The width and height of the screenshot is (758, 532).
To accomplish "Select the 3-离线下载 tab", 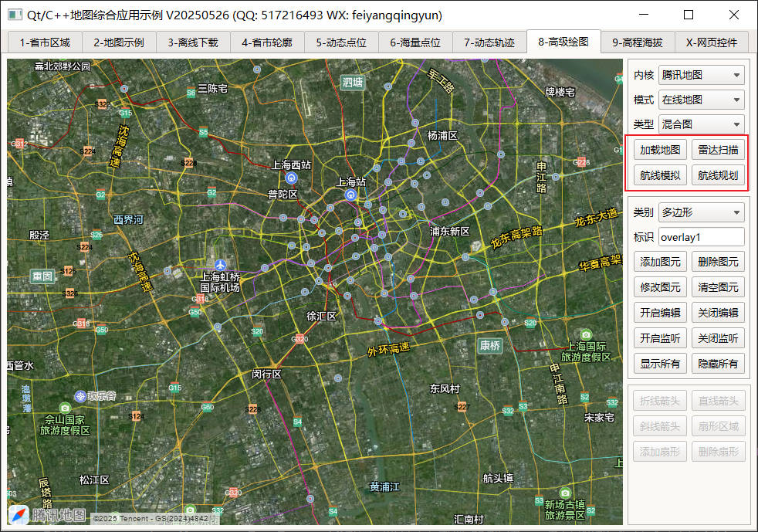I will tap(194, 42).
